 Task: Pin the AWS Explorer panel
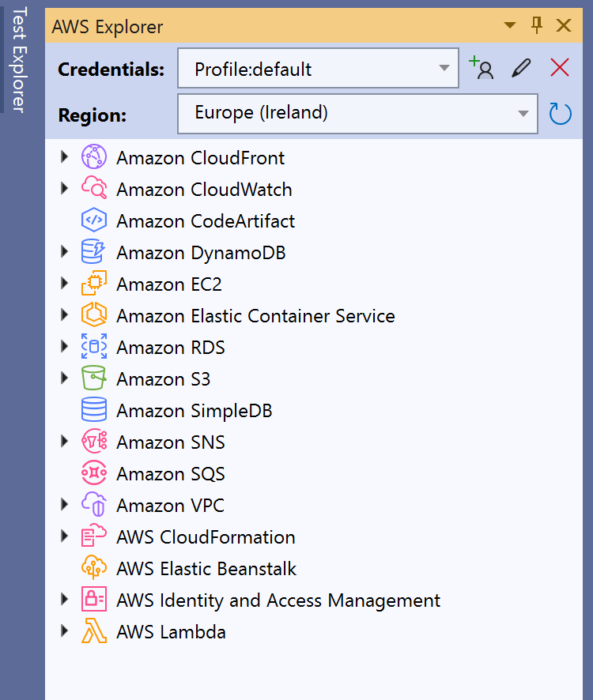(537, 25)
